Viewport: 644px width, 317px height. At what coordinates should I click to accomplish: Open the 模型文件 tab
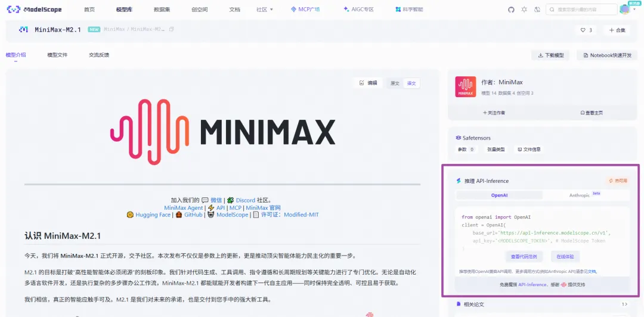[x=57, y=55]
